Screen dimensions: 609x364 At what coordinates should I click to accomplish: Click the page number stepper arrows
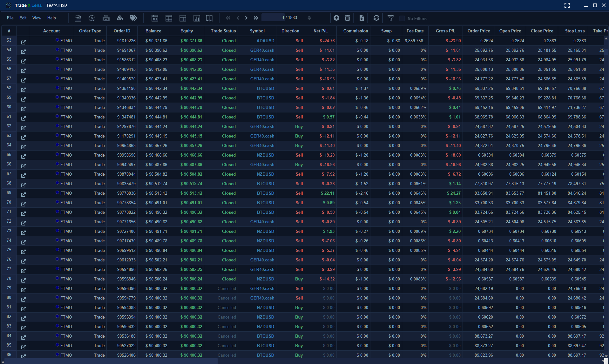click(x=309, y=18)
